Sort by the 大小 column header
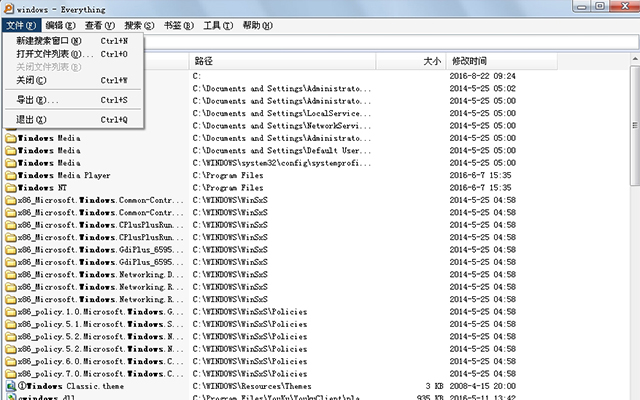Viewport: 640px width, 400px height. 411,61
